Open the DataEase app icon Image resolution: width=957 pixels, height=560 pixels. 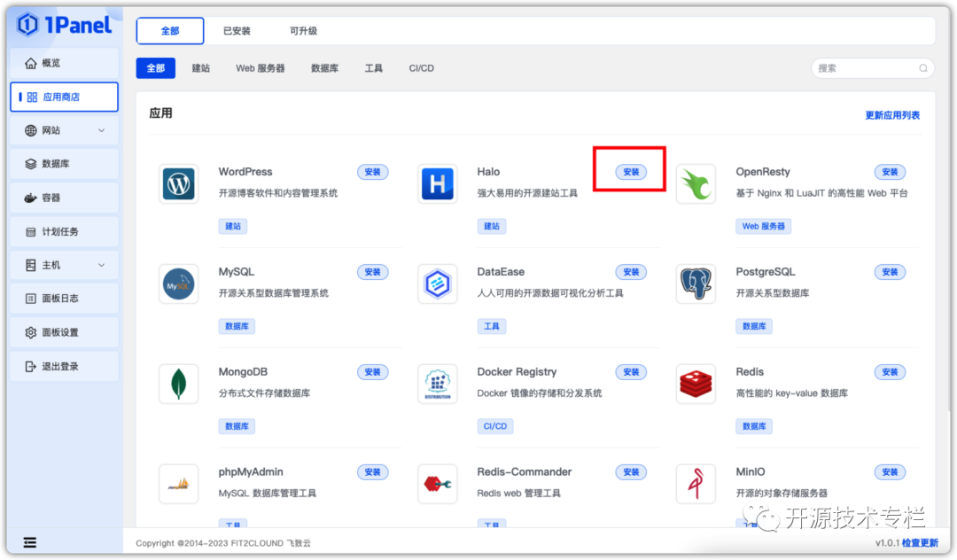click(438, 284)
